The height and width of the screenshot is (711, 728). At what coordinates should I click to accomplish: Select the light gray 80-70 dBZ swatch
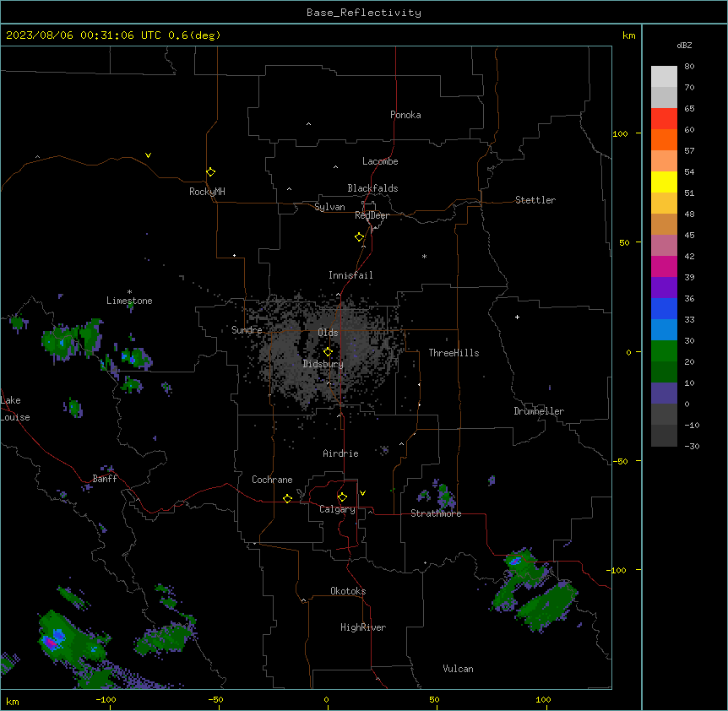(x=664, y=77)
